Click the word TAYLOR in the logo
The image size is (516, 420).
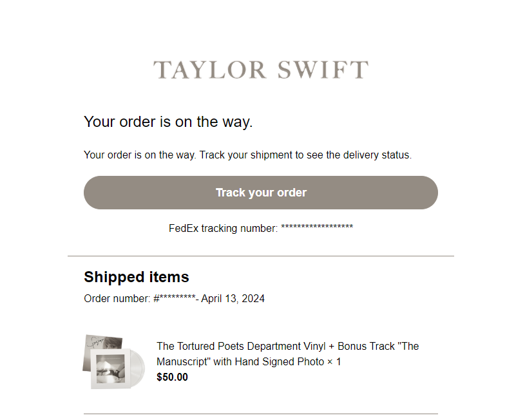209,70
